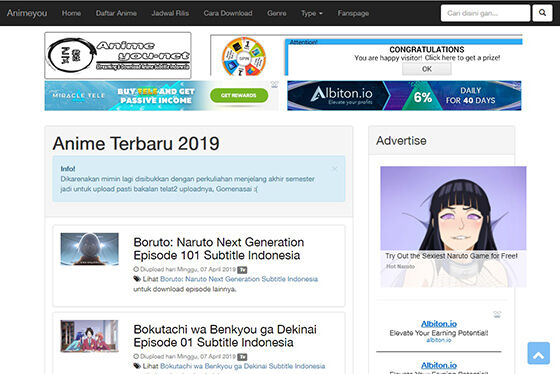Click the tag icon under Bokutachi post

click(x=137, y=366)
